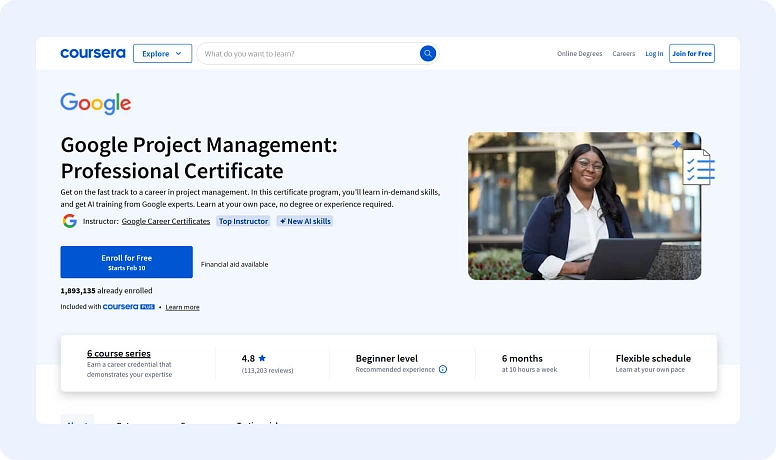
Task: Open the Learn more link
Action: (x=182, y=307)
